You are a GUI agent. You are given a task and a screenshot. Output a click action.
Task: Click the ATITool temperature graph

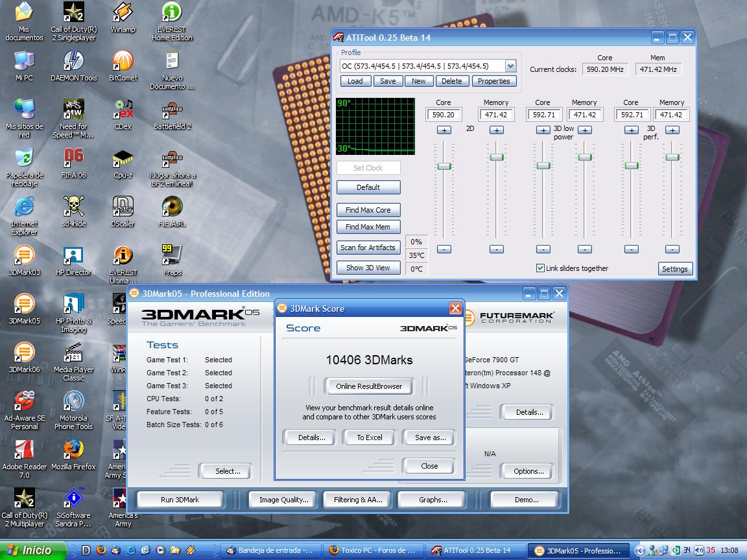[375, 126]
